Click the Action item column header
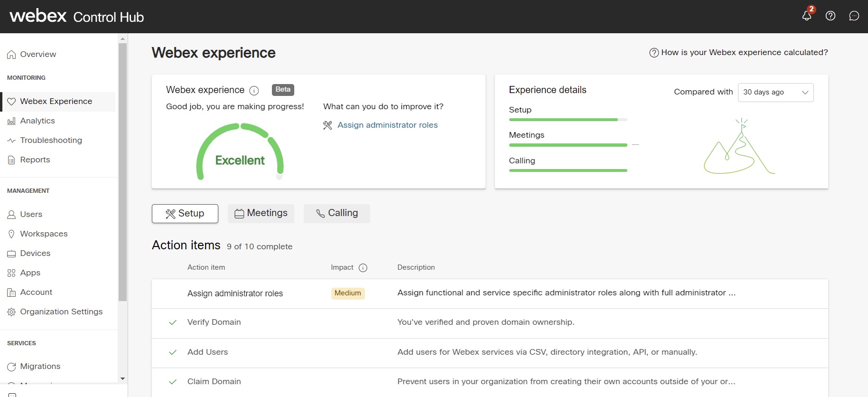868x397 pixels. tap(206, 267)
